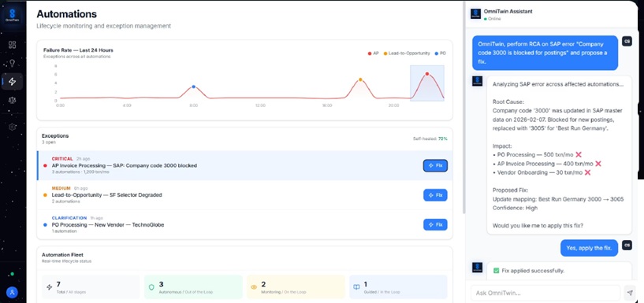Image resolution: width=644 pixels, height=303 pixels.
Task: Open the settings gear icon in sidebar
Action: [x=13, y=127]
